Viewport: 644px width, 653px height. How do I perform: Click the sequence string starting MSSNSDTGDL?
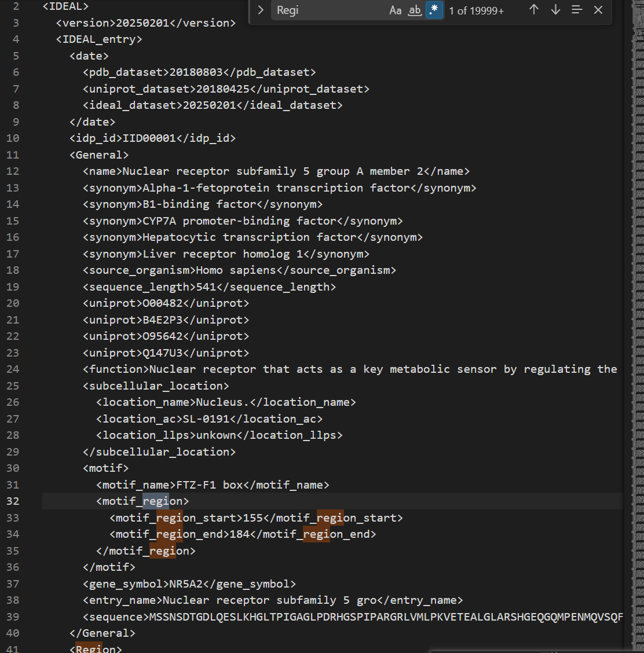(386, 617)
